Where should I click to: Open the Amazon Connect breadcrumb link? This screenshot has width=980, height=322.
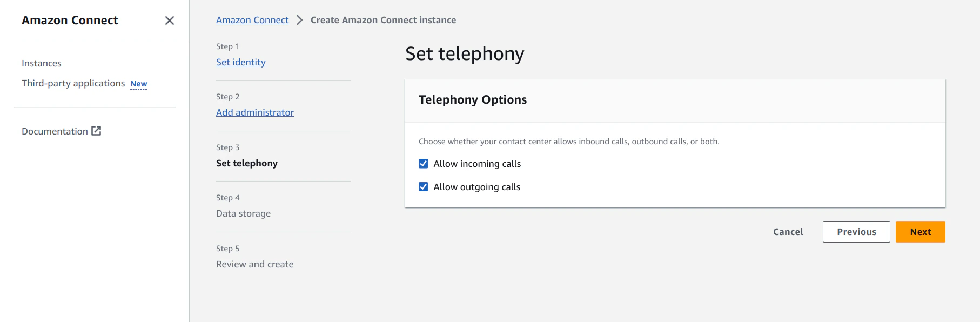tap(252, 19)
